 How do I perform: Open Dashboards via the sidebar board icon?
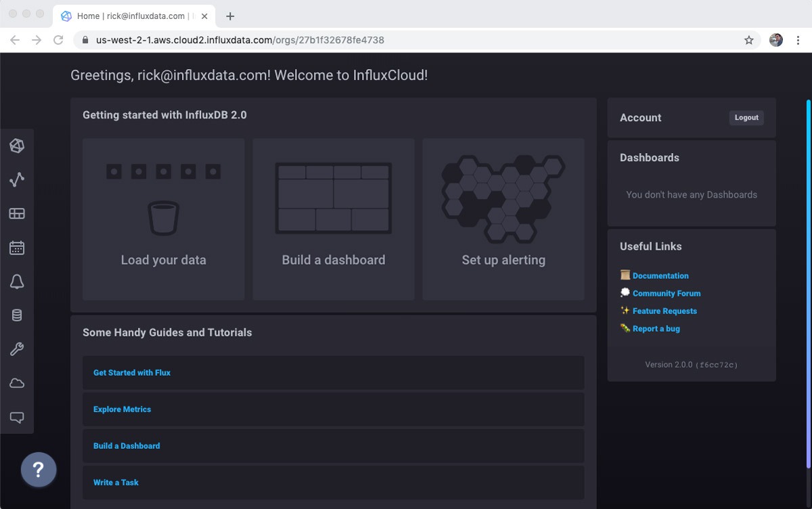(17, 213)
